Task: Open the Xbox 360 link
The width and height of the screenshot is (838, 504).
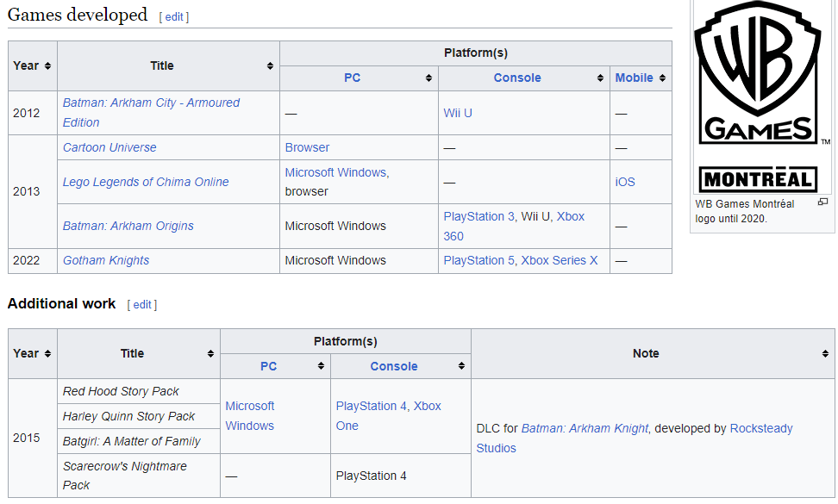Action: tap(514, 227)
